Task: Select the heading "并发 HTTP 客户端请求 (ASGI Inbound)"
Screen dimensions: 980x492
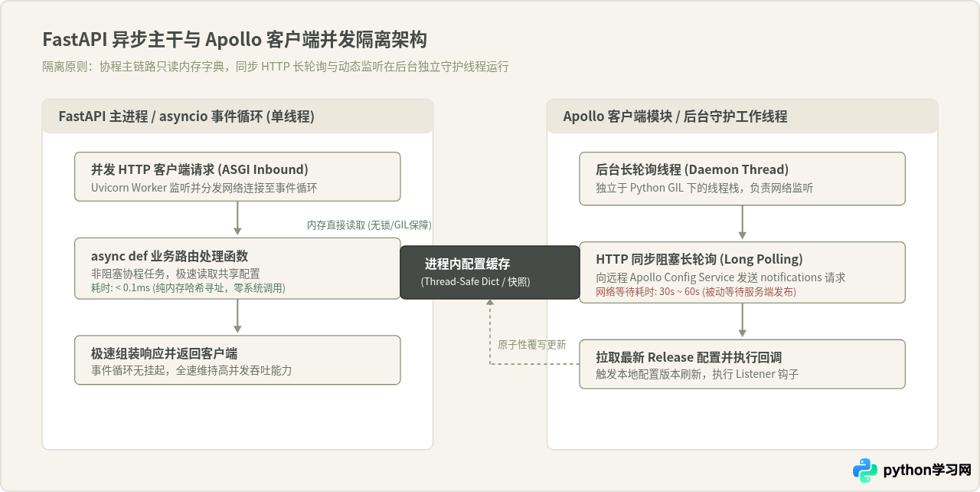Action: point(200,169)
